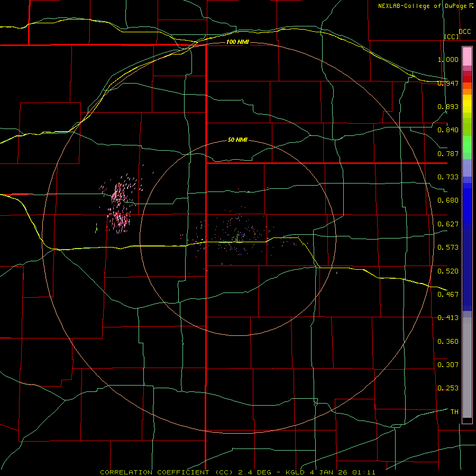476x476 pixels.
Task: Pick the gray segment of the color scale
Action: (x=467, y=368)
